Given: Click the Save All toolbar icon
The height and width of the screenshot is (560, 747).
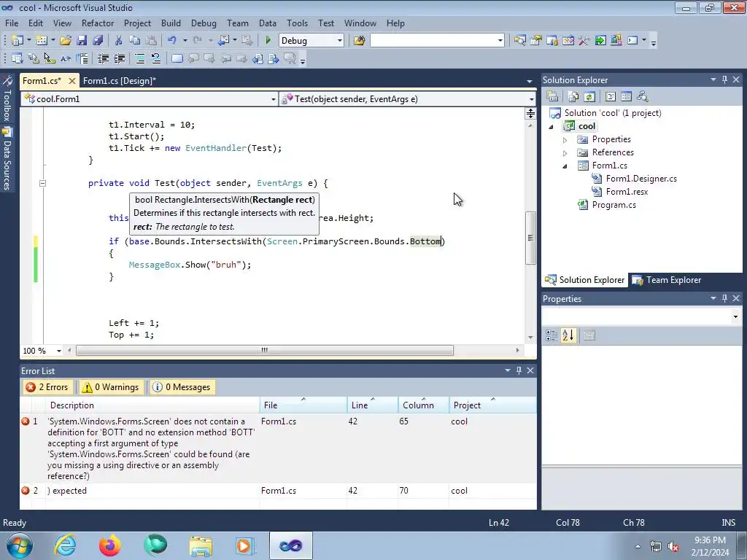Looking at the screenshot, I should click(x=98, y=41).
